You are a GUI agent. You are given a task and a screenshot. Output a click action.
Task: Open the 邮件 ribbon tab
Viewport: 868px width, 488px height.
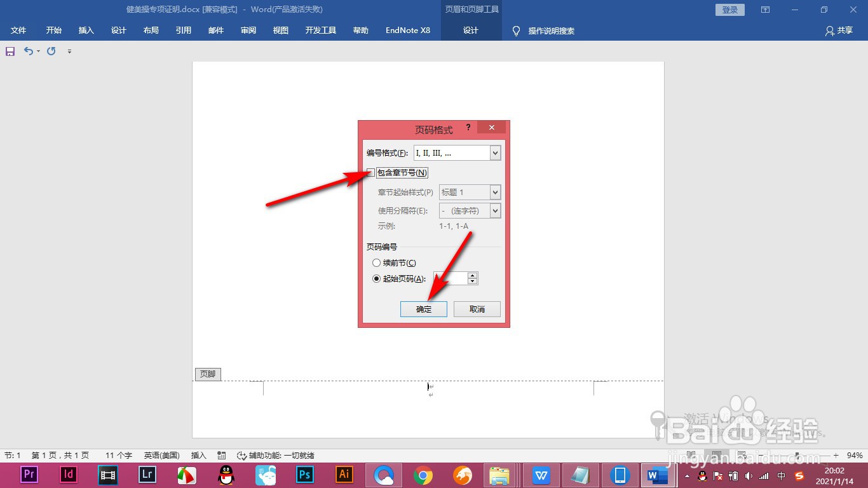tap(216, 30)
